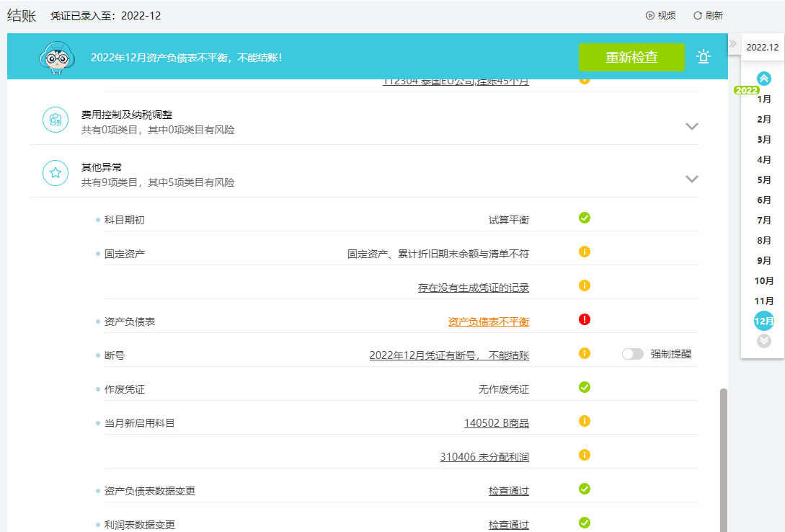This screenshot has width=785, height=532.
Task: Go to previous year with the up arrow
Action: tap(763, 79)
